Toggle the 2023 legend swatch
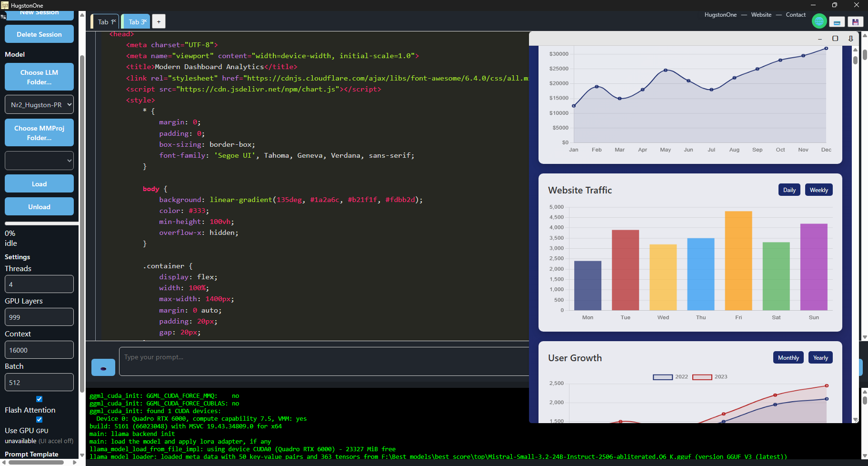The image size is (868, 466). coord(702,377)
